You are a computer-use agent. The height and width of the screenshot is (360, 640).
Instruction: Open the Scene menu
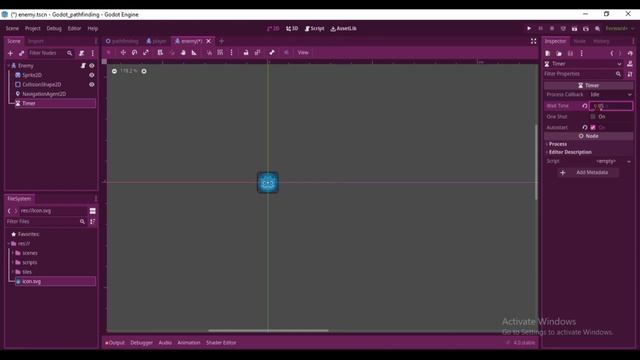pyautogui.click(x=12, y=29)
